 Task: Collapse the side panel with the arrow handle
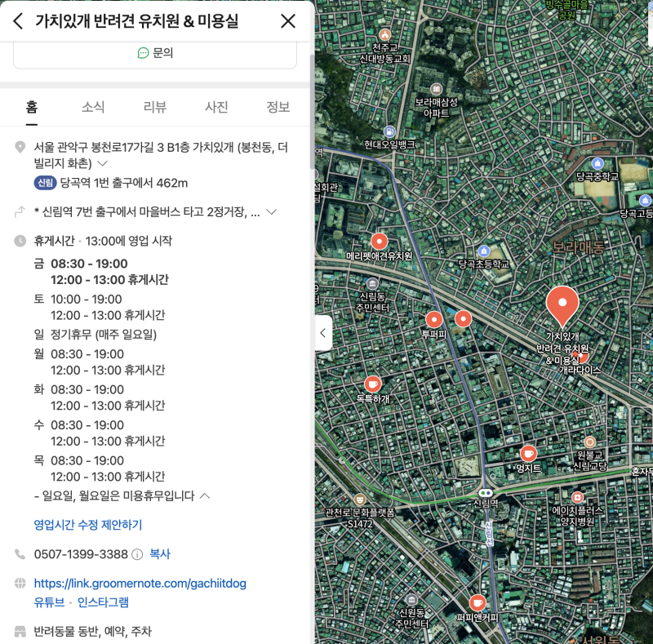coord(323,333)
